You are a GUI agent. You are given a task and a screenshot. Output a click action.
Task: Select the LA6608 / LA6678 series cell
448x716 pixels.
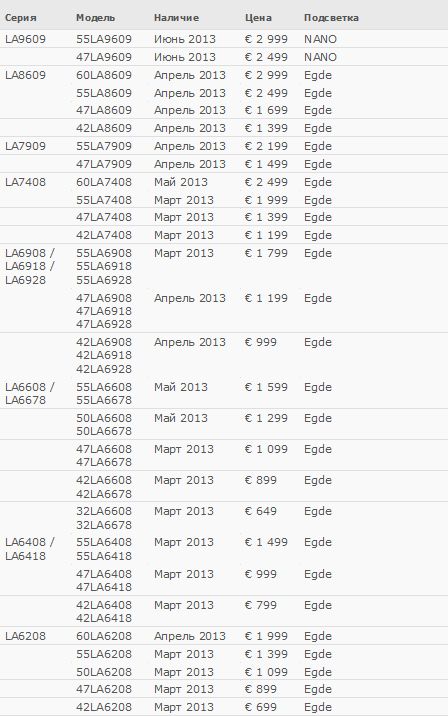pyautogui.click(x=30, y=393)
